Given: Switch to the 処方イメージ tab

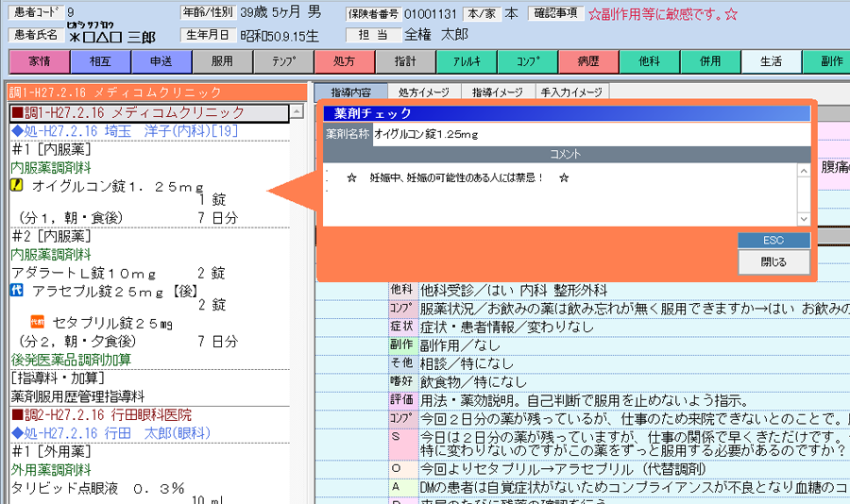Looking at the screenshot, I should pyautogui.click(x=424, y=92).
